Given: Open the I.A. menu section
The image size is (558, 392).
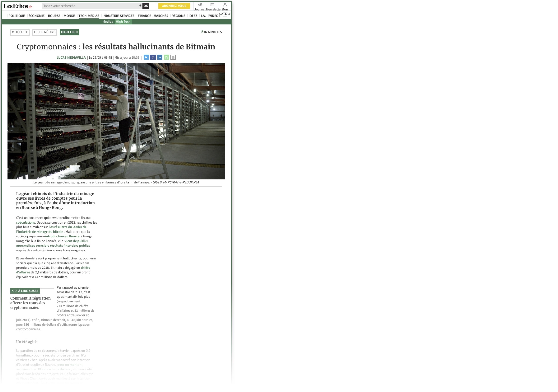Looking at the screenshot, I should point(203,16).
